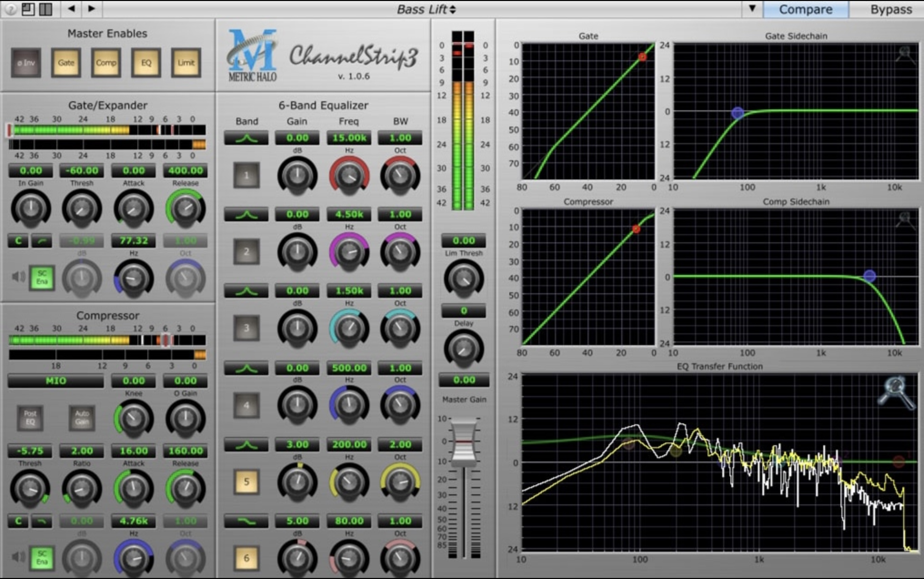The height and width of the screenshot is (579, 924).
Task: Open the triangle menu left of Compare
Action: [x=752, y=8]
